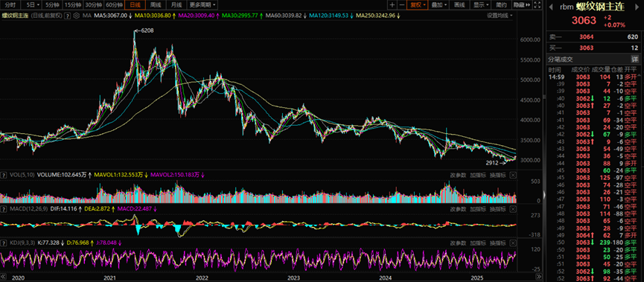Screen dimensions: 644x282
Task: Select the 月线 monthly chart tab
Action: coord(176,5)
